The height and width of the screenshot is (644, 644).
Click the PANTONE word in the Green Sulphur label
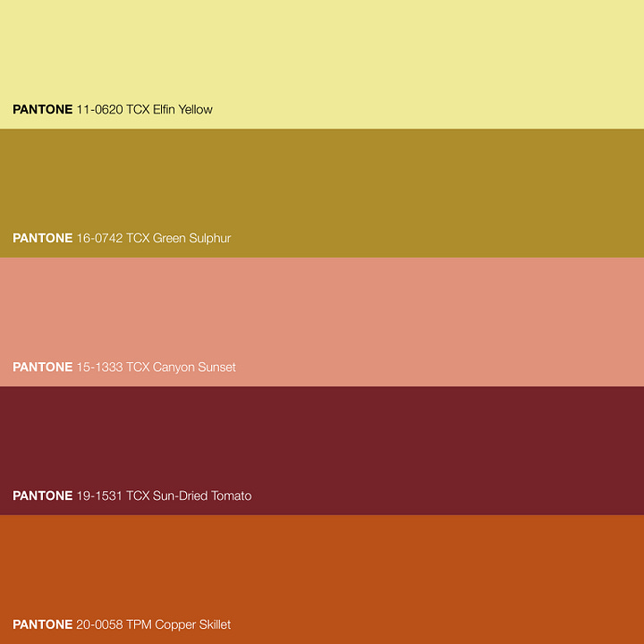(43, 238)
